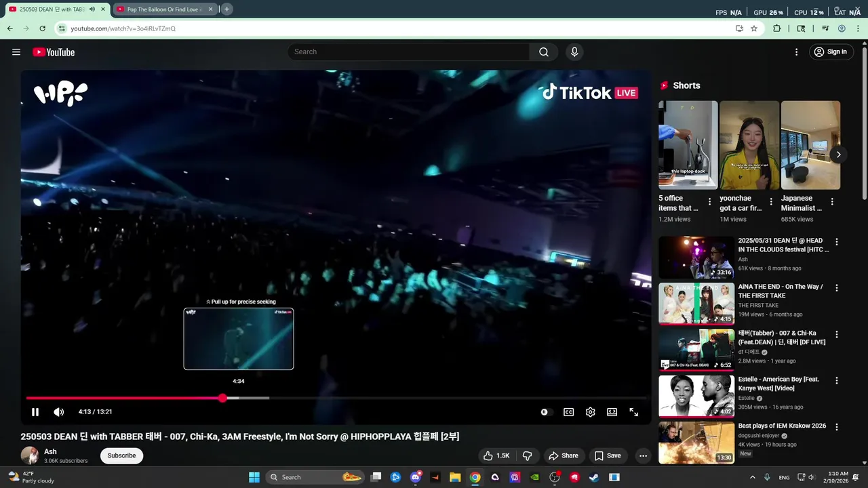
Task: Open the Chrome extensions puzzle icon
Action: (777, 28)
